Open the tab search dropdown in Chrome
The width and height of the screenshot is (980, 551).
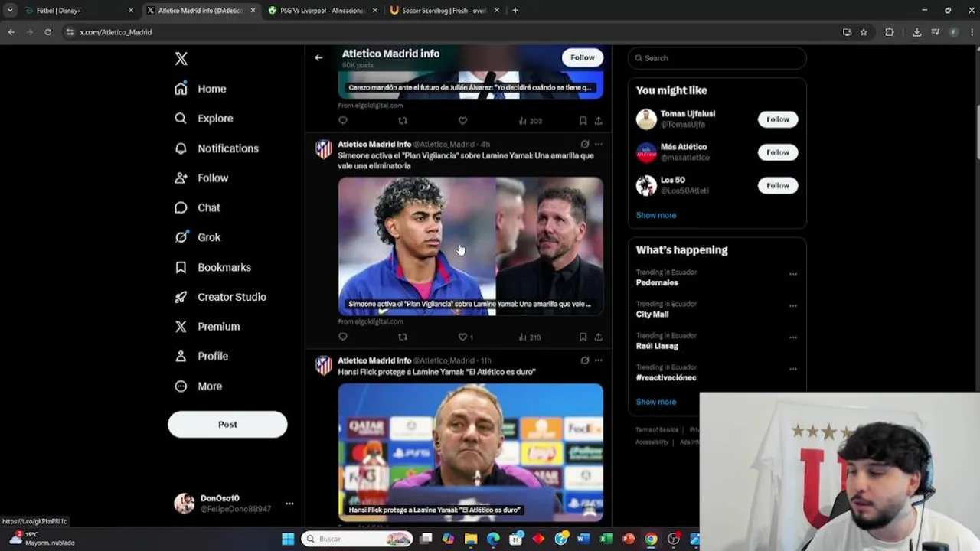pyautogui.click(x=10, y=11)
